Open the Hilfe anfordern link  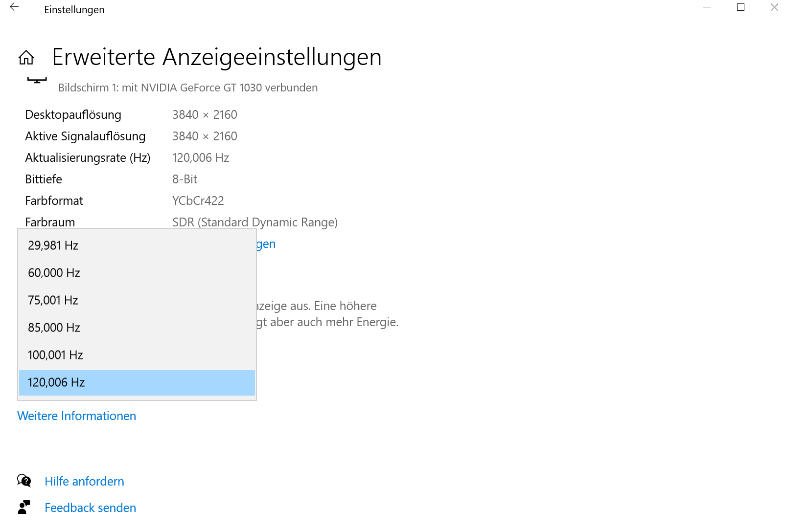coord(84,482)
